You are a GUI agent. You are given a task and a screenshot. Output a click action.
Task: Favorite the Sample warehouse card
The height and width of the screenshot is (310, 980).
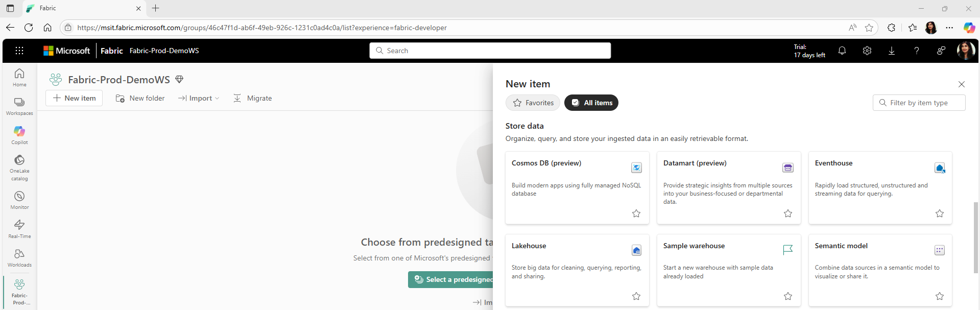click(x=788, y=296)
